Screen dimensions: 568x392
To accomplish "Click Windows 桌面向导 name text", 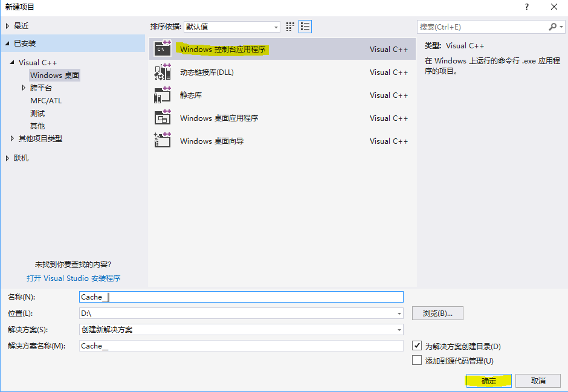I will [x=212, y=141].
